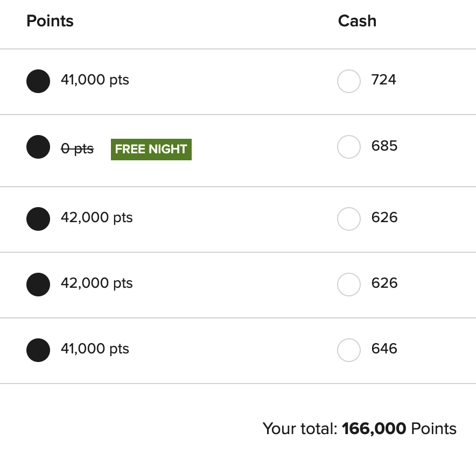Click the 724 cash amount label
This screenshot has width=476, height=454.
pos(383,80)
